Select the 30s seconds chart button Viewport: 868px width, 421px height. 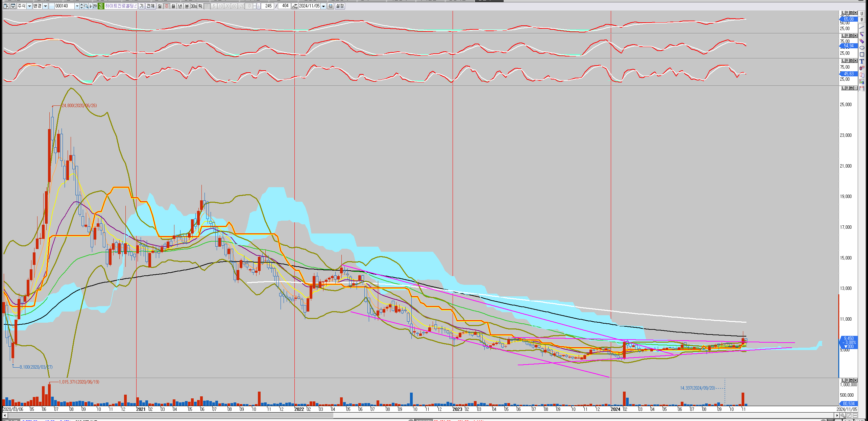pos(193,6)
